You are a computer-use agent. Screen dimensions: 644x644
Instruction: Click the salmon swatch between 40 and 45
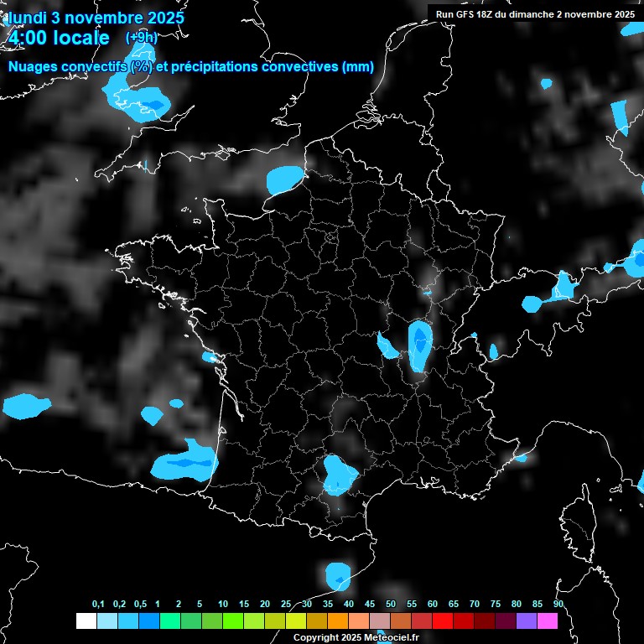point(359,621)
